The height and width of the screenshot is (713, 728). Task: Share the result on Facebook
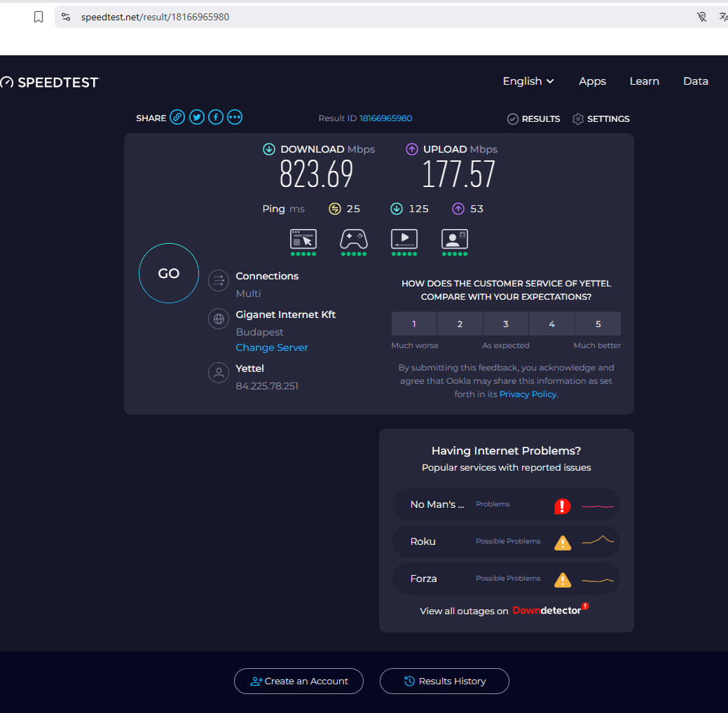pos(216,117)
